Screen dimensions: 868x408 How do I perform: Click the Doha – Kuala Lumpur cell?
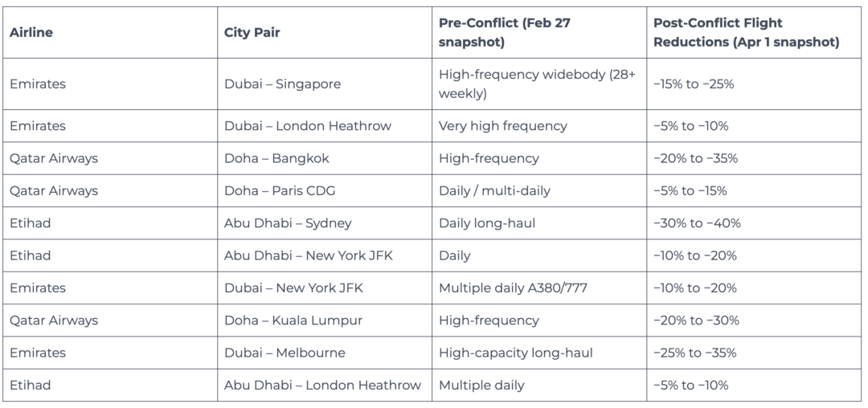pyautogui.click(x=293, y=320)
